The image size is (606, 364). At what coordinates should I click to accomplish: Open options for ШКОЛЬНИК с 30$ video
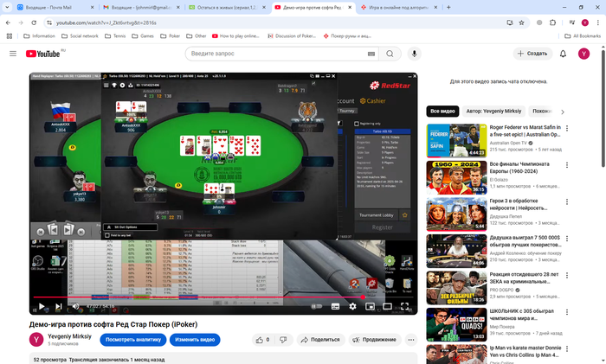[566, 312]
